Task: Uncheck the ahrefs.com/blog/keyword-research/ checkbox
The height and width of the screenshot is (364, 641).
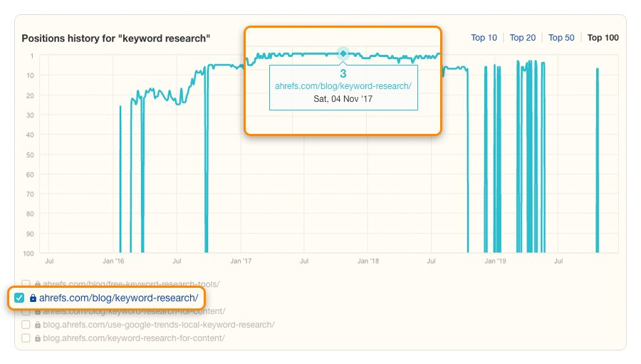Action: point(19,298)
